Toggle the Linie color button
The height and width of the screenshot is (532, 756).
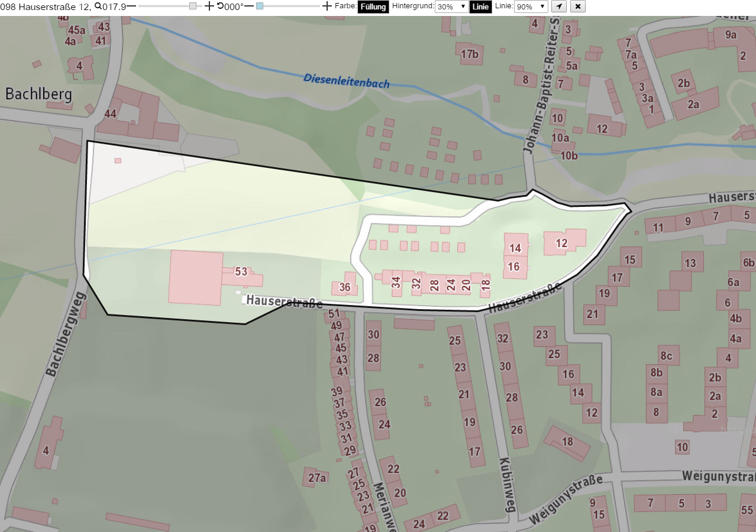pos(480,7)
